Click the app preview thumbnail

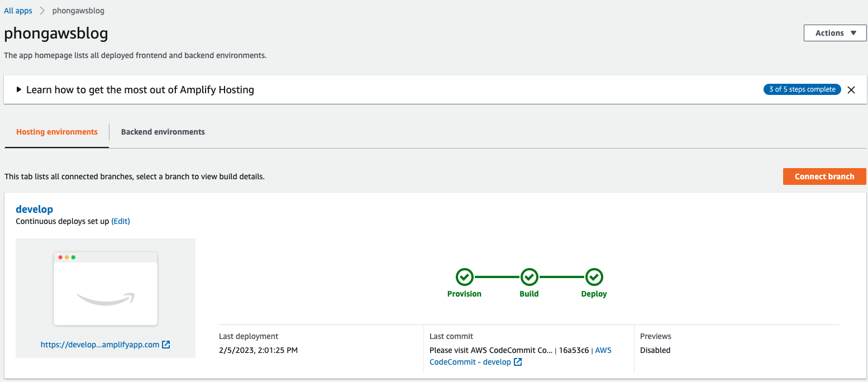106,289
